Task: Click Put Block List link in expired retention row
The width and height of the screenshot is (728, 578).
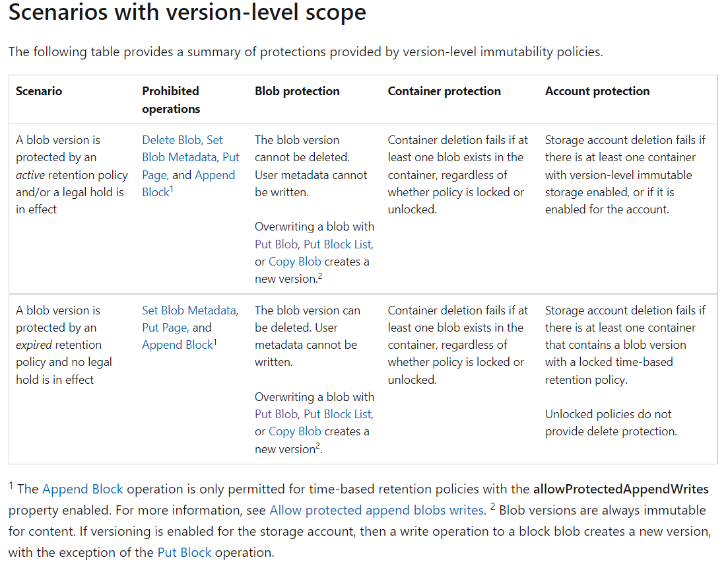Action: pos(337,414)
